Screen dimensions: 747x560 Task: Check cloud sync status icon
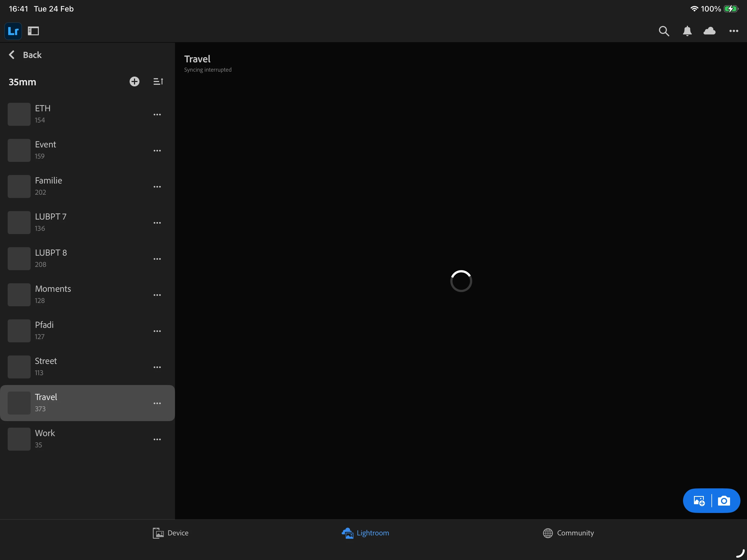(709, 31)
